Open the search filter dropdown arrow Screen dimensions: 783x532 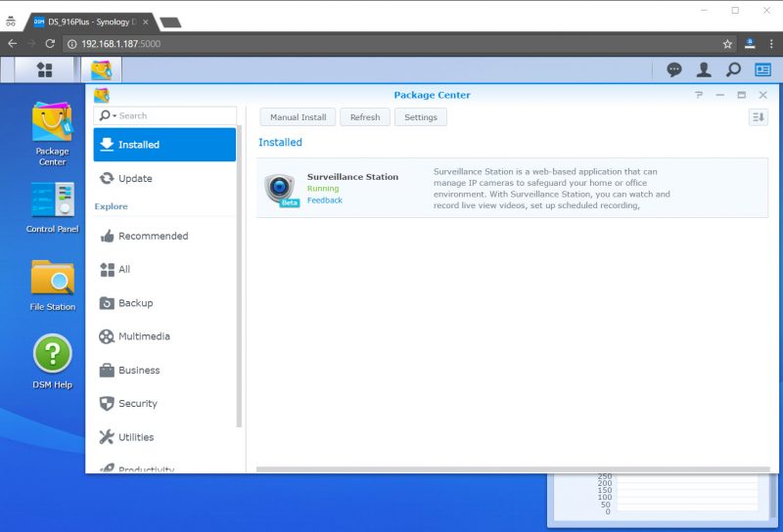tap(115, 115)
